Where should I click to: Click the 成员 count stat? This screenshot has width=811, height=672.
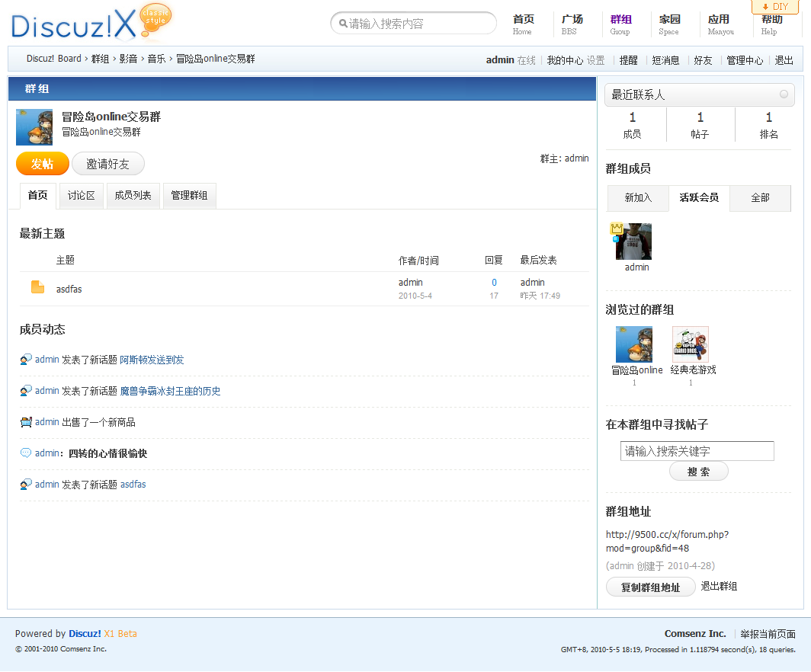(632, 125)
